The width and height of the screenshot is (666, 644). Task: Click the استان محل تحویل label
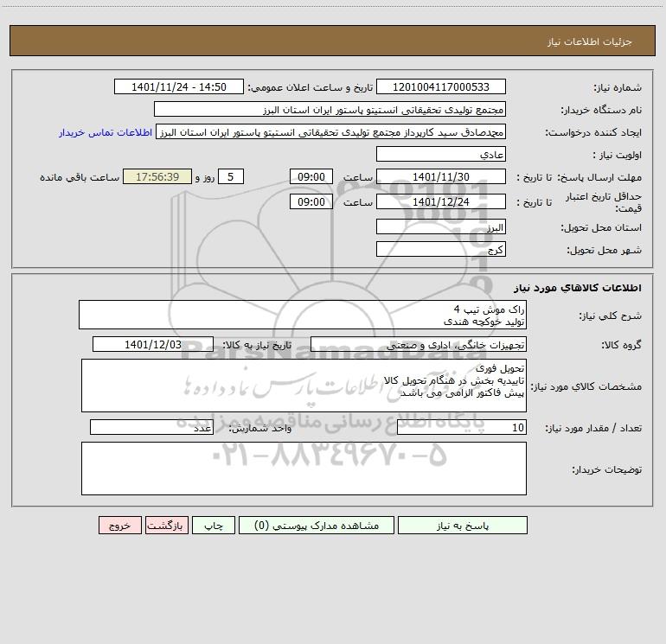click(x=601, y=228)
